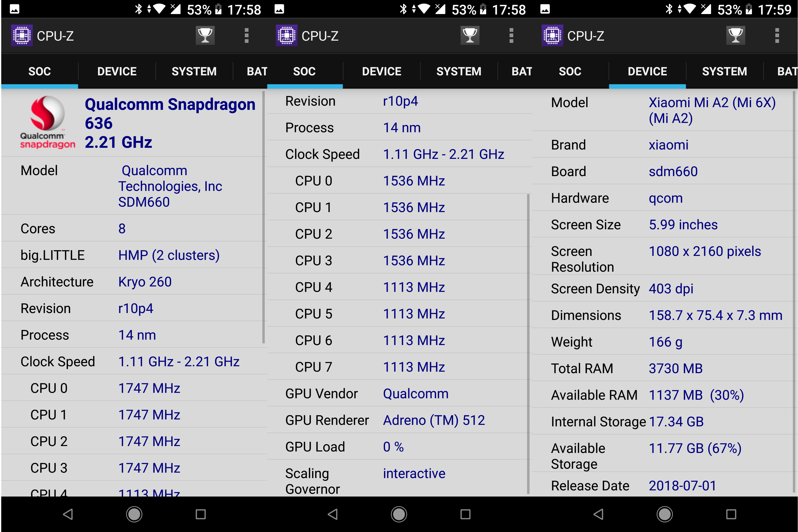
Task: Tap Home navigation button in left screen
Action: (x=134, y=514)
